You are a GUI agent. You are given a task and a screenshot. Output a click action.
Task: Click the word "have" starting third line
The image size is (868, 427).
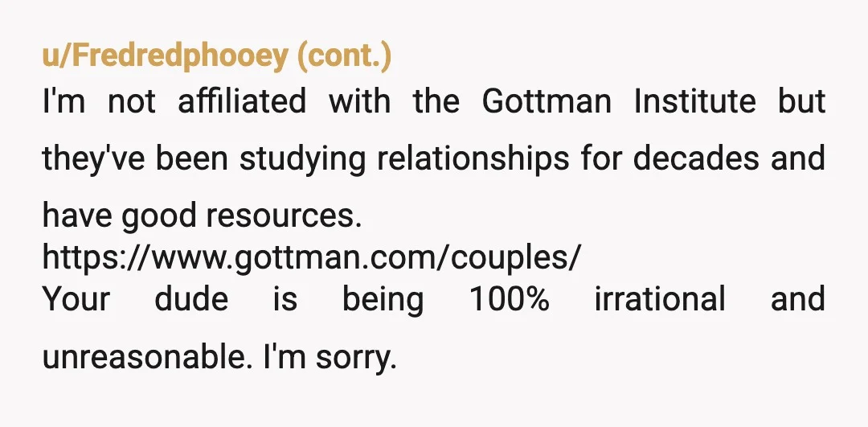click(x=77, y=216)
